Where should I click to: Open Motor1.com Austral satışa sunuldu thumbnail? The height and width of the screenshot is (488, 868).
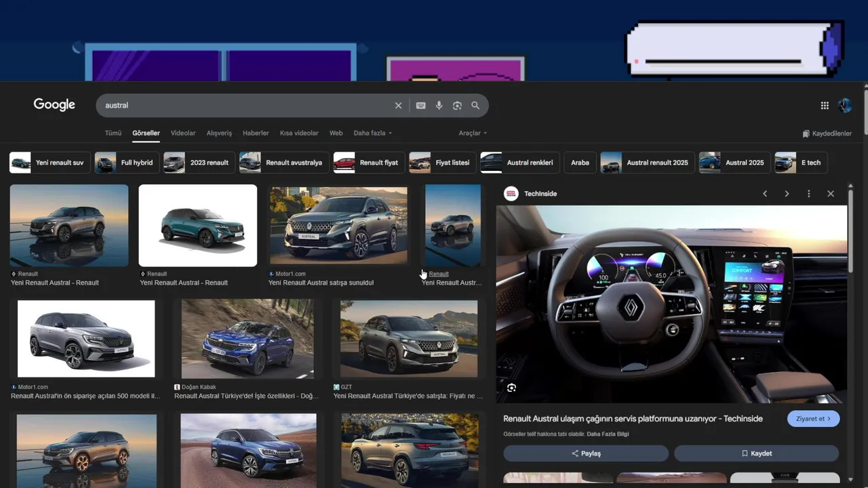339,226
